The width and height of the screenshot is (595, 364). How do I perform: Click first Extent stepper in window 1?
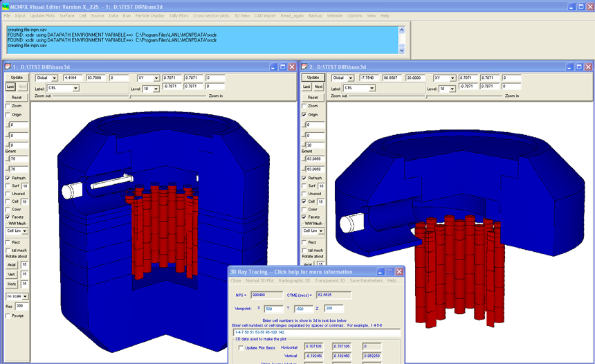(x=8, y=158)
